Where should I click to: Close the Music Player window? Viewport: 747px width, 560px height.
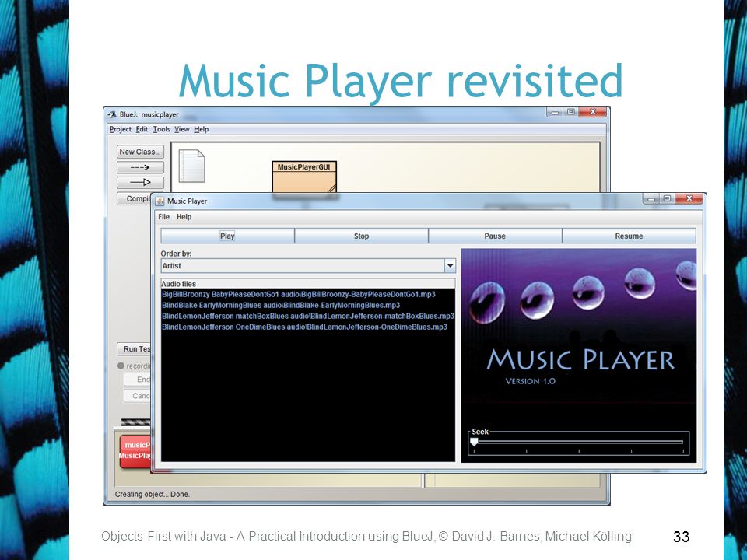689,198
